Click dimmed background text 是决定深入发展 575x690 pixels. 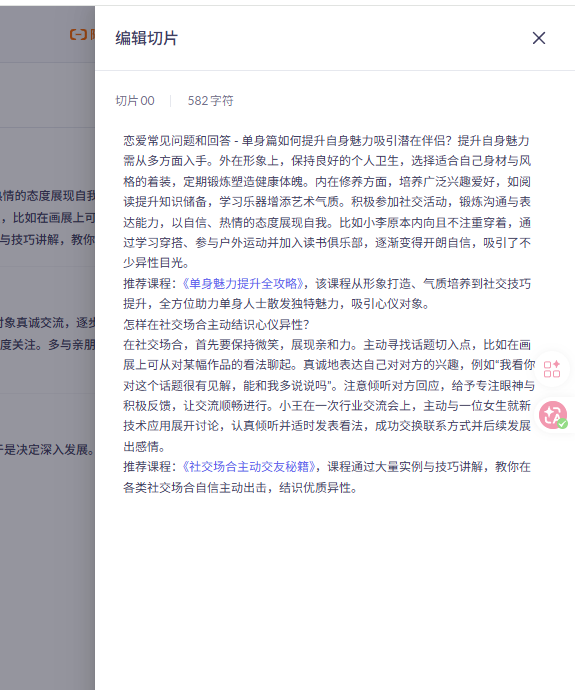[x=46, y=450]
